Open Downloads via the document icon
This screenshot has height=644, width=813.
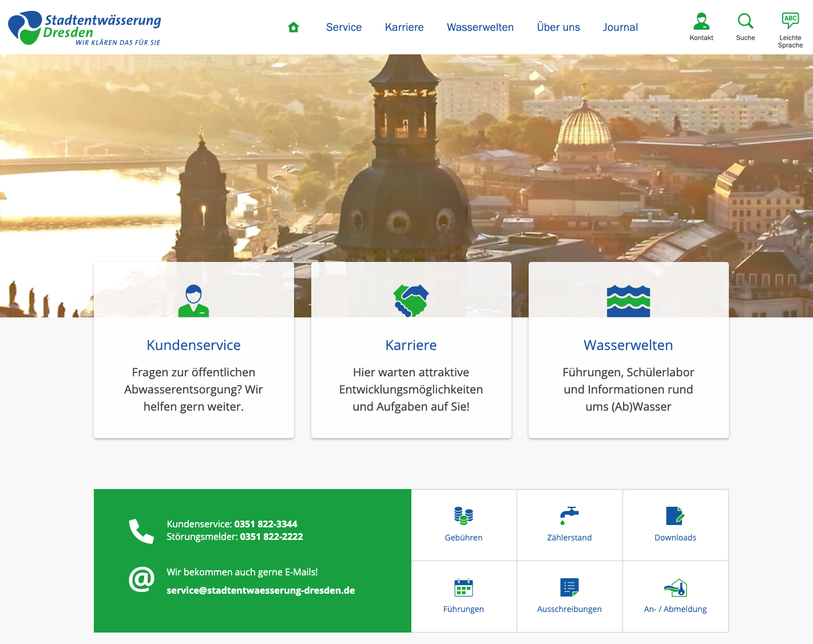click(675, 515)
